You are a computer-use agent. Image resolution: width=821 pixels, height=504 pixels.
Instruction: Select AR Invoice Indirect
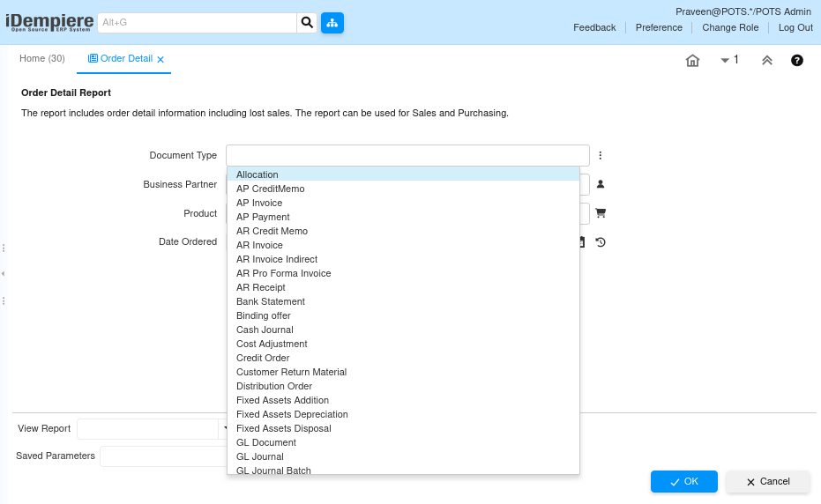403,259
